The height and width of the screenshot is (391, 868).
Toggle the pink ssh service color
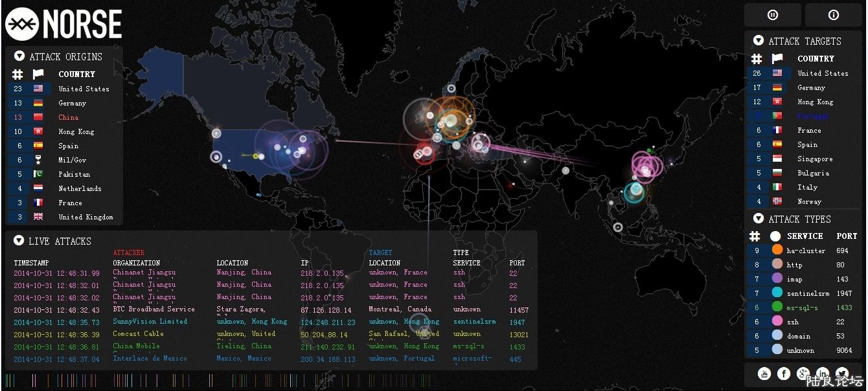click(x=777, y=321)
